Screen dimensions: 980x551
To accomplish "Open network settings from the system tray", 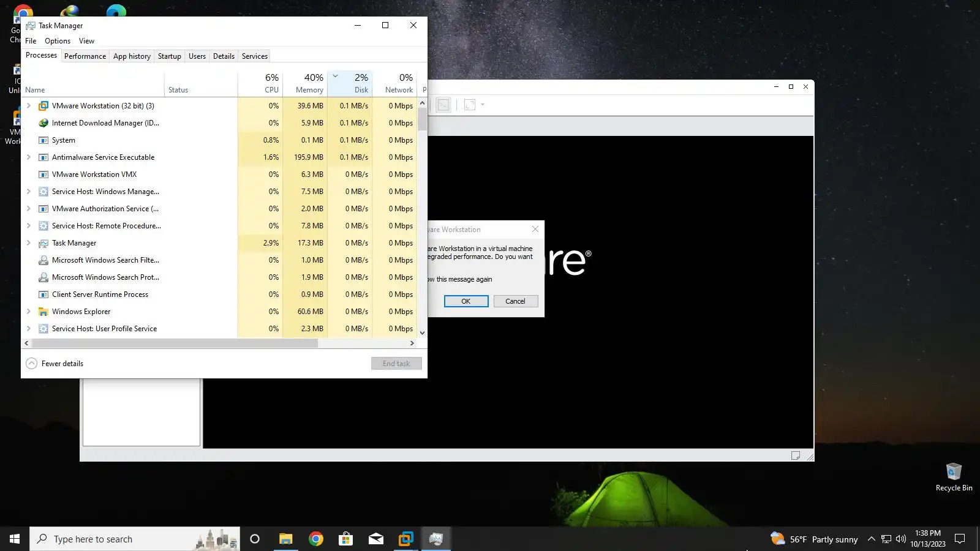I will (x=886, y=539).
